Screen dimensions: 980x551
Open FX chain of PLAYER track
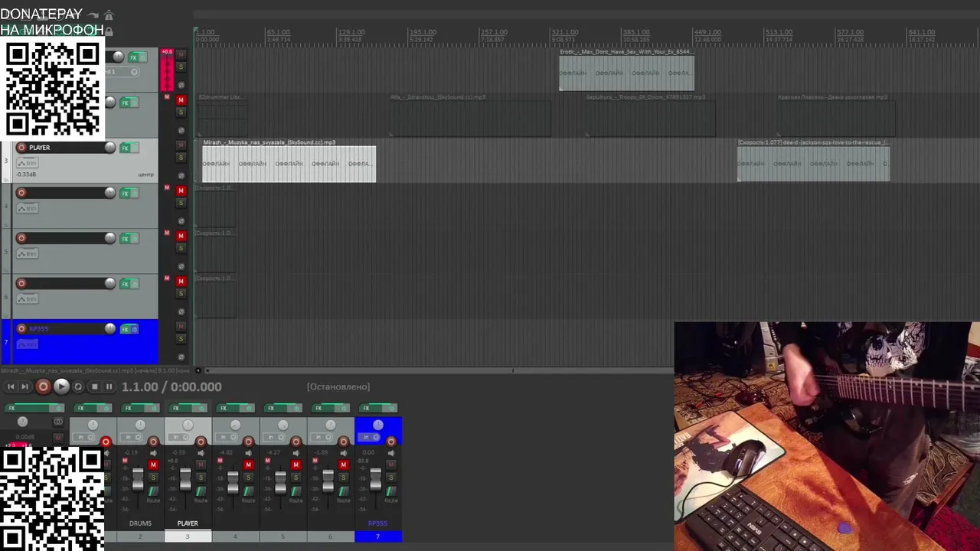[125, 148]
